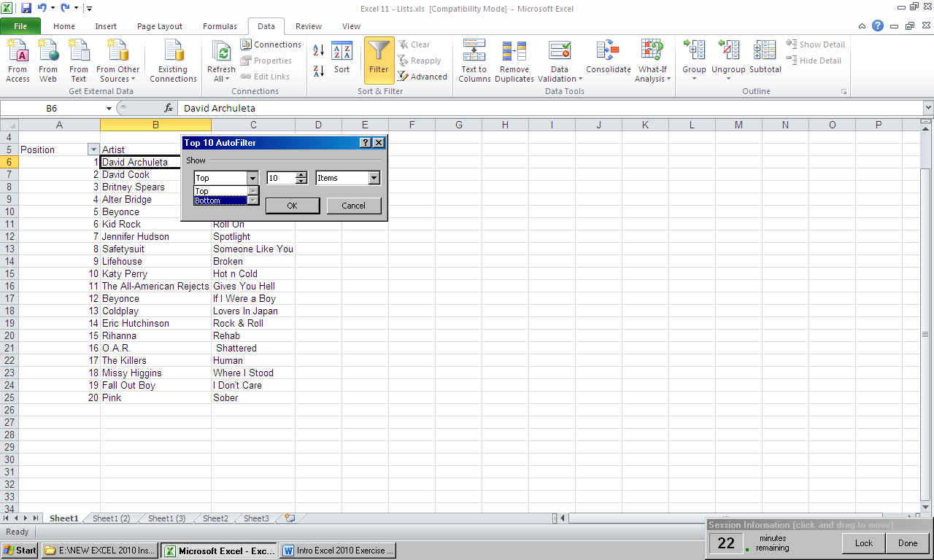Increase the count spinner value
The image size is (934, 560).
301,175
